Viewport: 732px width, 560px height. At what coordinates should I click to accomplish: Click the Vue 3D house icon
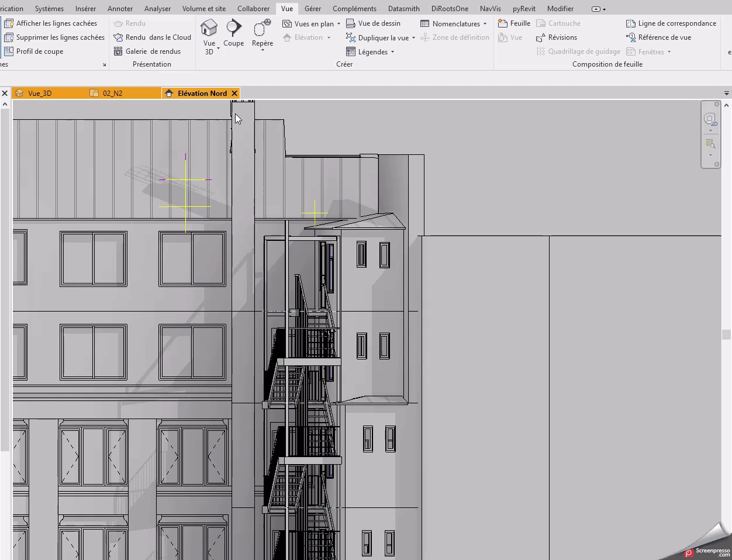coord(209,28)
